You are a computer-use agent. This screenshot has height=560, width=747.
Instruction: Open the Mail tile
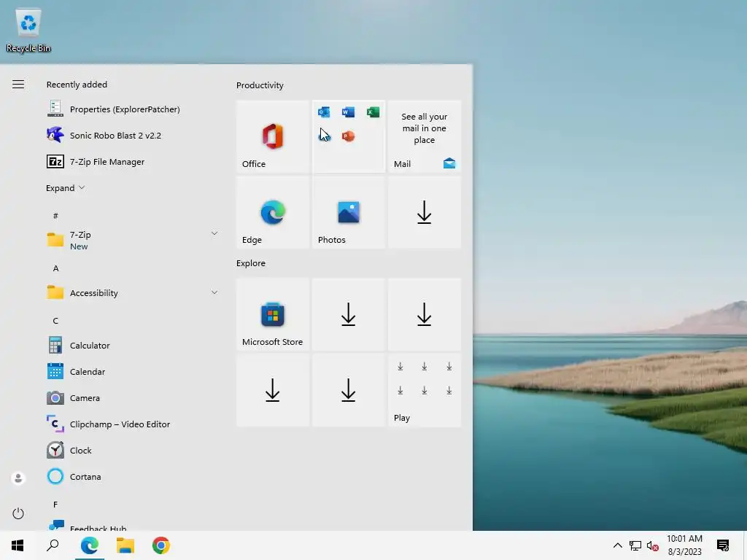(x=425, y=136)
